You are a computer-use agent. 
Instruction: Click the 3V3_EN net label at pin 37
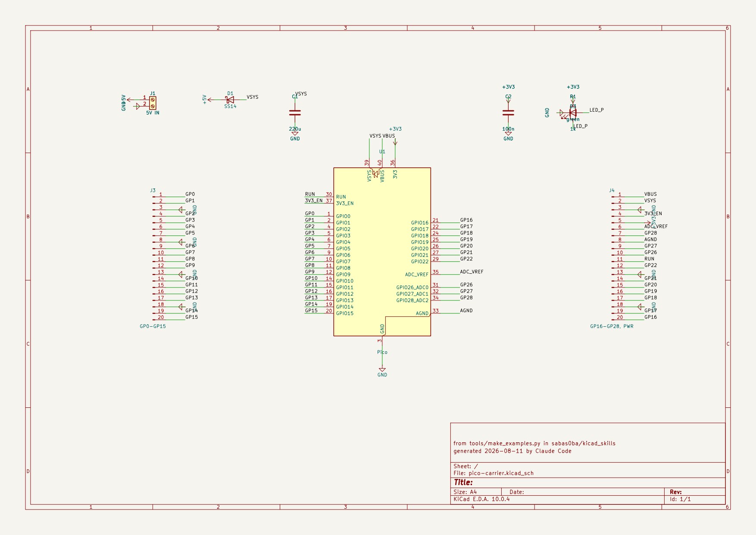313,200
